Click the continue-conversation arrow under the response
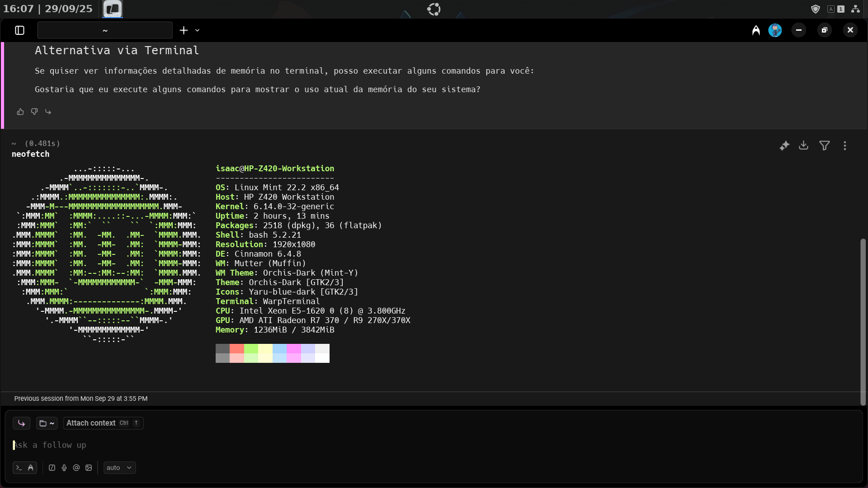The width and height of the screenshot is (868, 488). point(48,112)
